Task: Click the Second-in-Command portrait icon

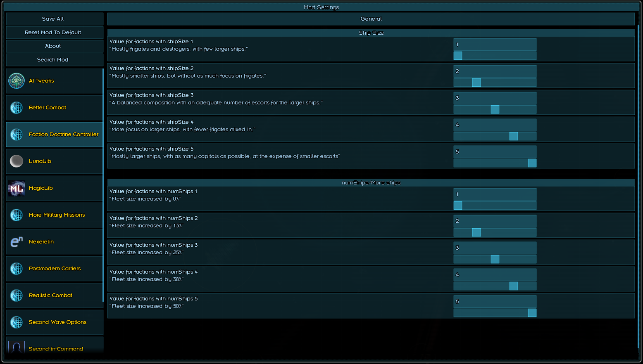Action: coord(17,347)
